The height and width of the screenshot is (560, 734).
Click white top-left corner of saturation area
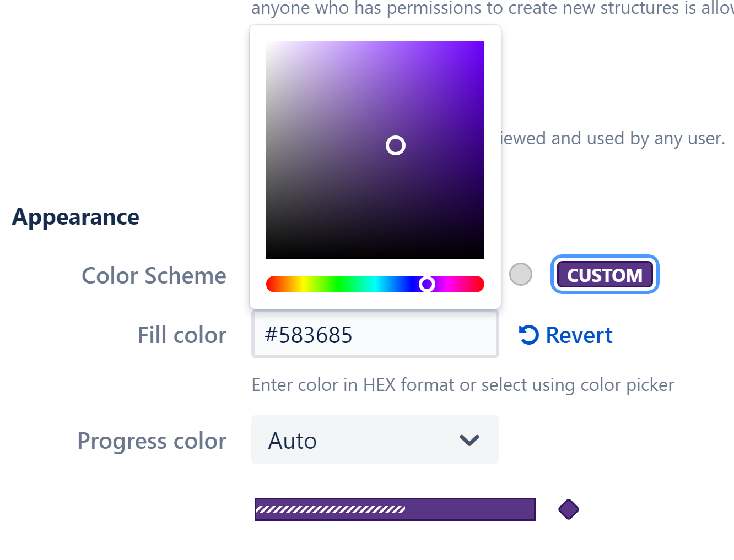[x=268, y=44]
